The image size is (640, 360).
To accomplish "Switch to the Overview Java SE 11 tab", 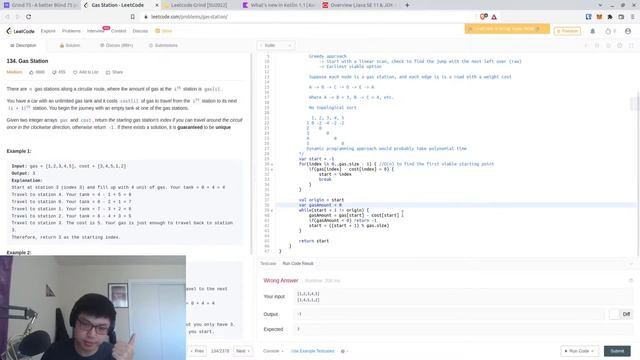I will (358, 5).
